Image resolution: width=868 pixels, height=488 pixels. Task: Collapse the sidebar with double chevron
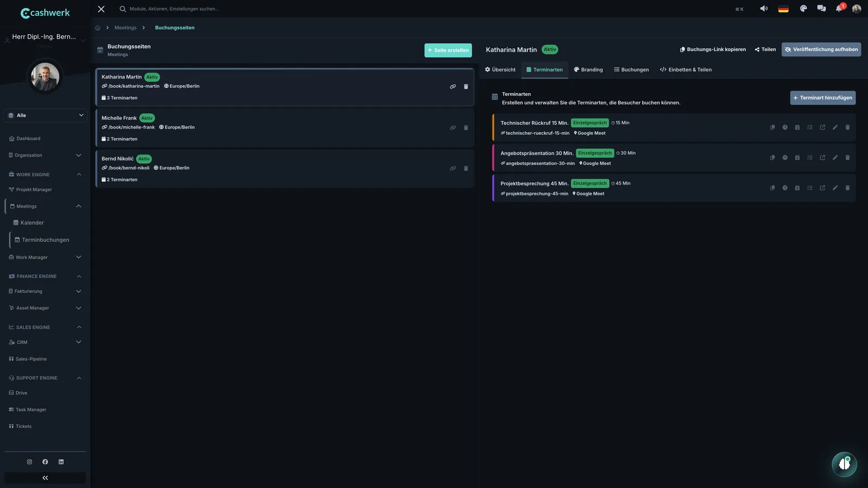(x=45, y=478)
